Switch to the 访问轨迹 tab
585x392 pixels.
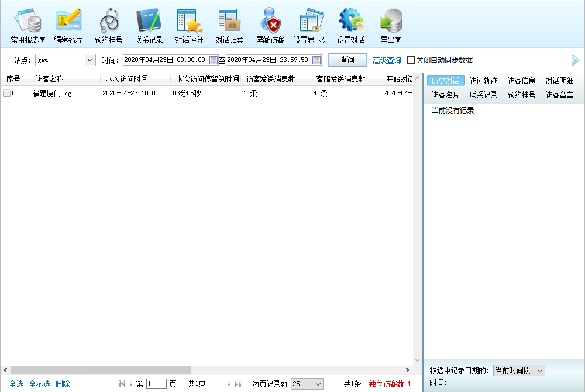(x=483, y=81)
